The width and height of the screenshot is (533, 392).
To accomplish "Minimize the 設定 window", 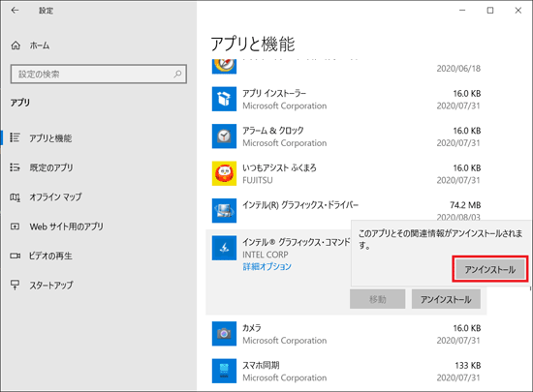I will pos(462,11).
